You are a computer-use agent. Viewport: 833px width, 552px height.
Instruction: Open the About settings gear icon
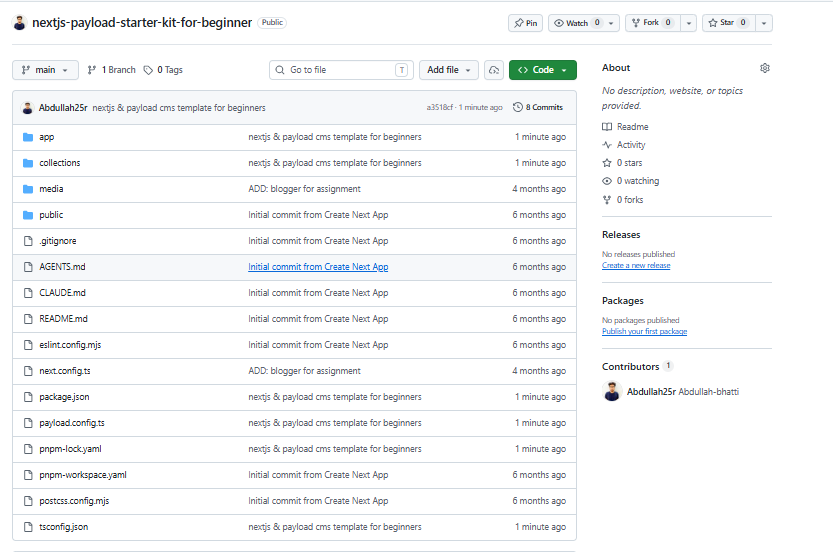pyautogui.click(x=765, y=68)
